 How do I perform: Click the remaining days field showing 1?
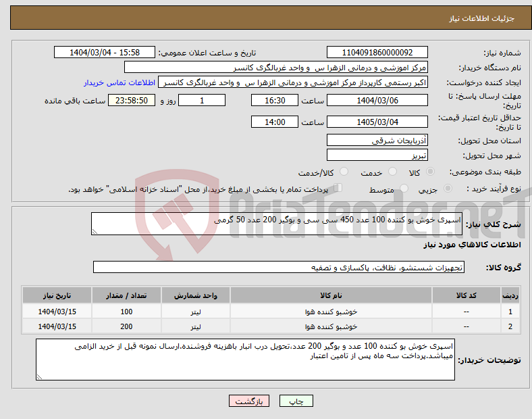click(x=202, y=100)
